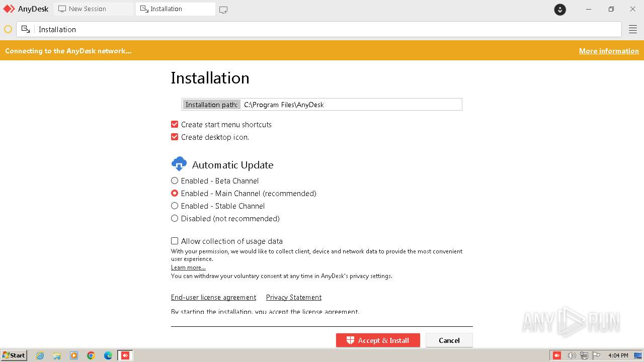Uncheck Create start menu shortcuts
This screenshot has width=644, height=362.
coord(175,124)
